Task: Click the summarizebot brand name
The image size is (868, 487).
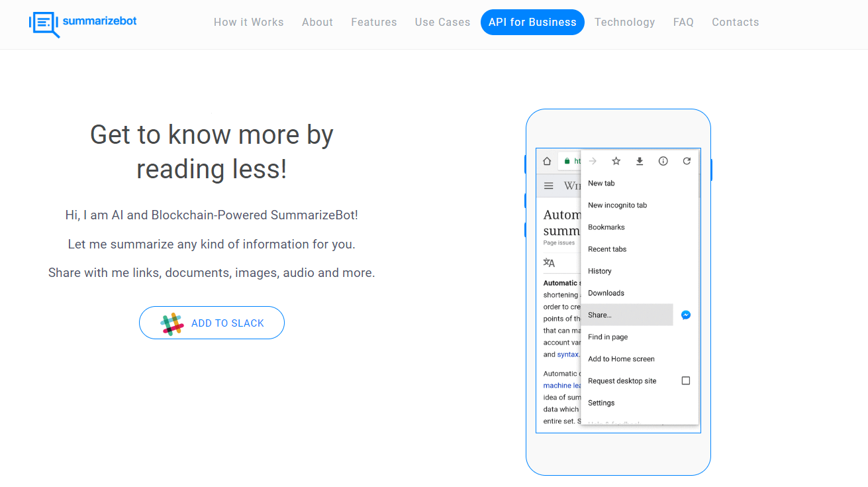Action: coord(100,21)
